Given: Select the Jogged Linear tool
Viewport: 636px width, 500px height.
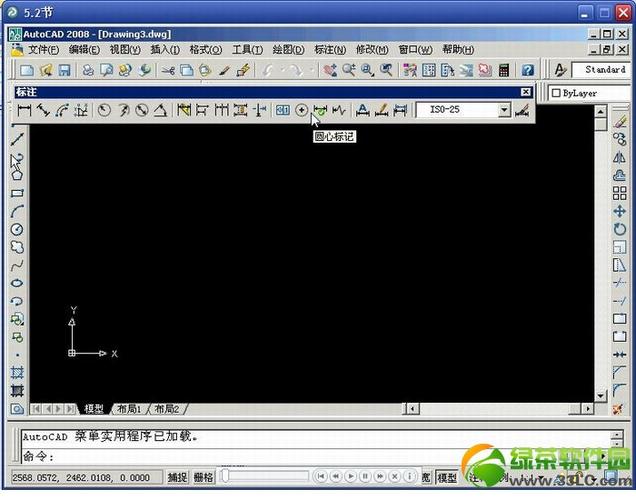Looking at the screenshot, I should pos(339,110).
